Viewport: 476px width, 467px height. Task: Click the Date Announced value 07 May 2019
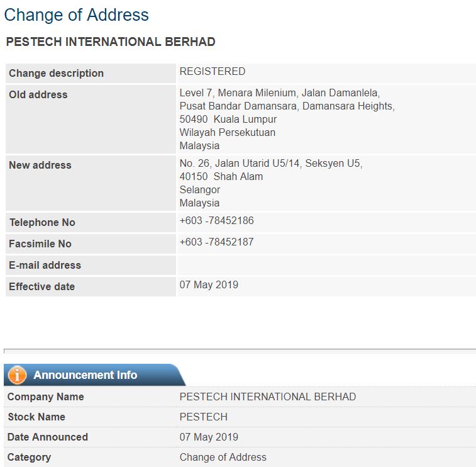coord(209,437)
